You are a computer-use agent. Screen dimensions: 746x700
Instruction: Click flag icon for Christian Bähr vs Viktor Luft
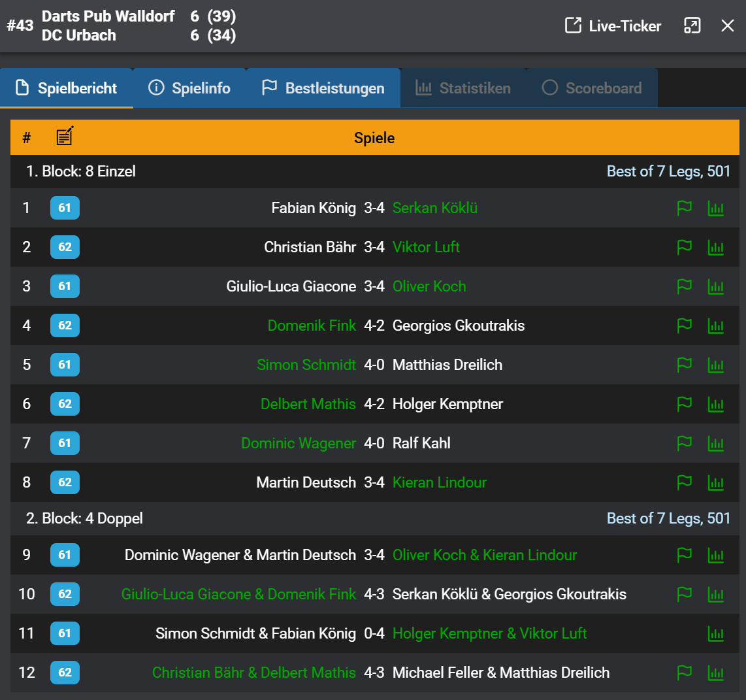(x=684, y=248)
